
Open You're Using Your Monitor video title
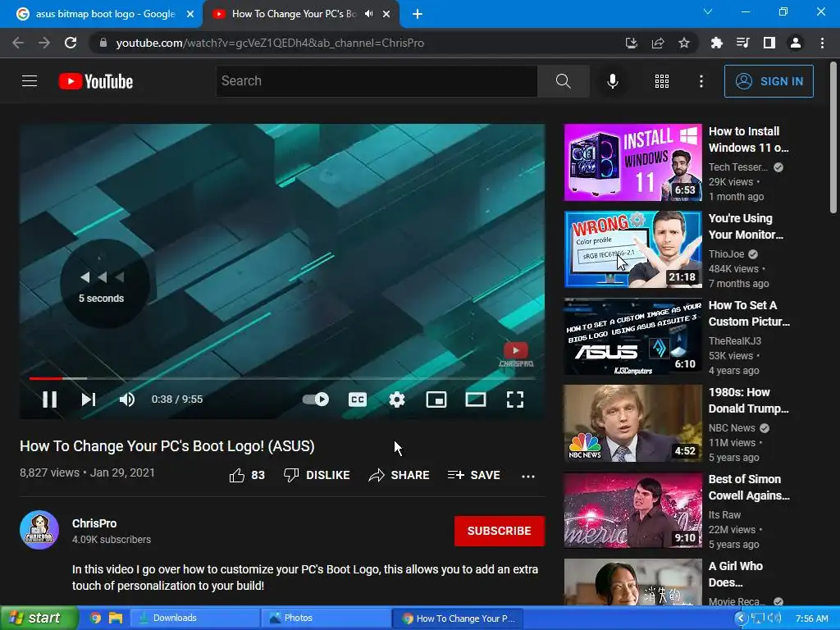(746, 226)
